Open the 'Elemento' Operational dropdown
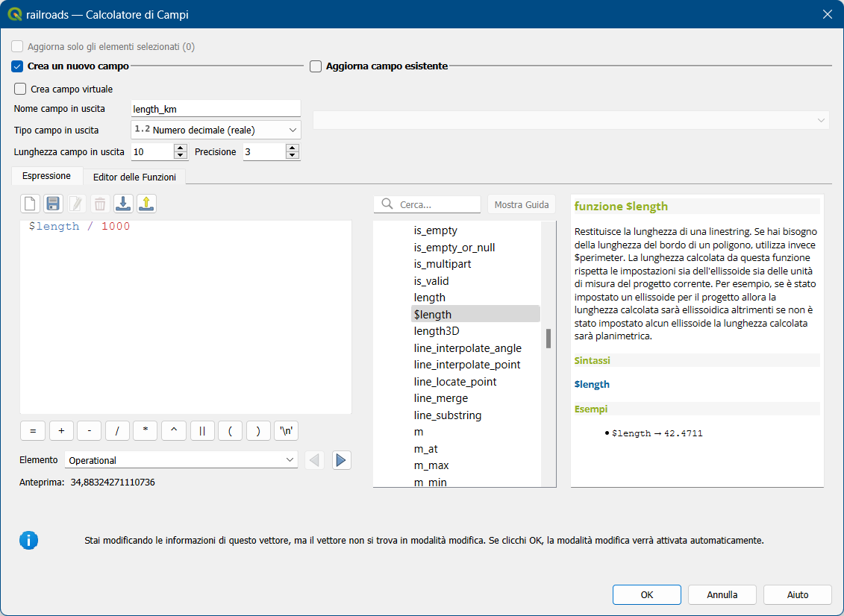 pos(181,460)
